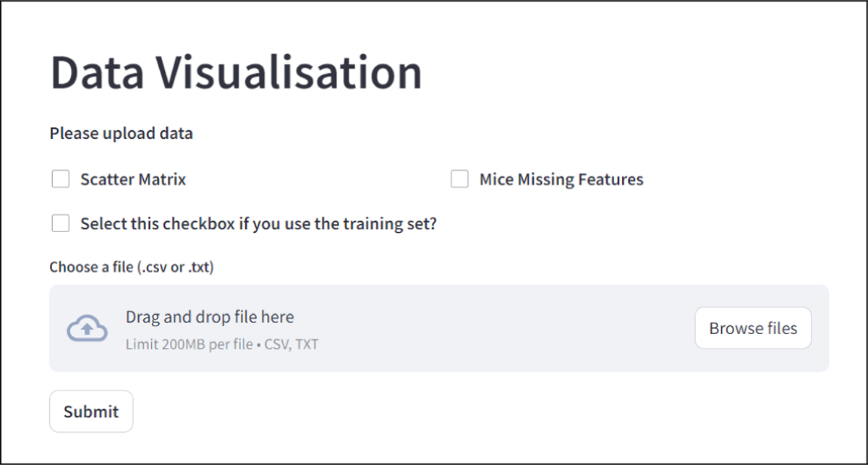Viewport: 868px width, 465px height.
Task: Enable the Scatter Matrix checkbox
Action: pyautogui.click(x=61, y=179)
